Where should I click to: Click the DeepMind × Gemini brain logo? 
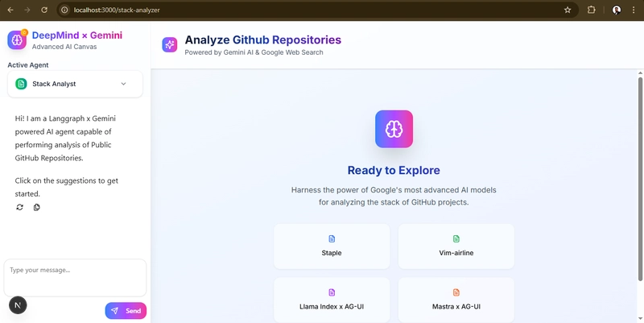pyautogui.click(x=17, y=39)
